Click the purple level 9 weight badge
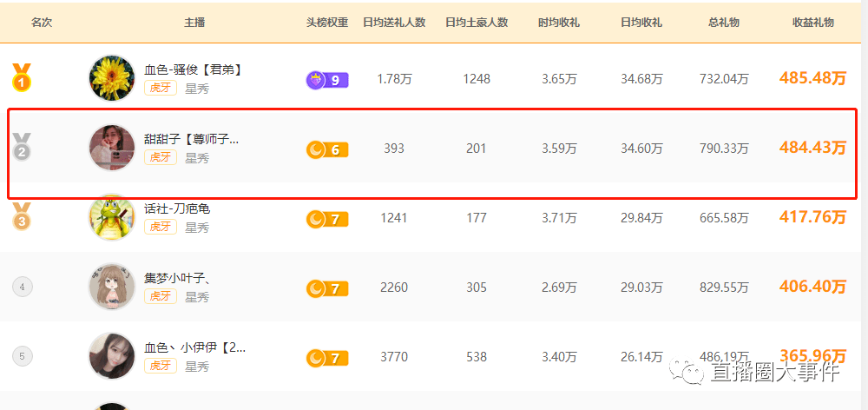The width and height of the screenshot is (868, 410). (327, 80)
